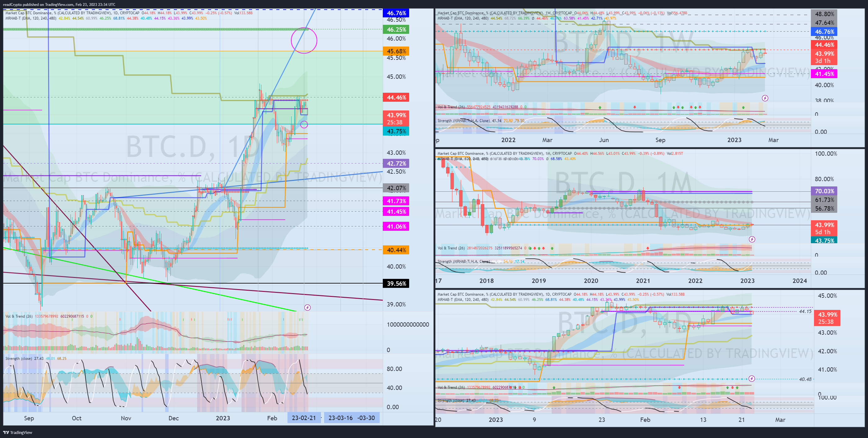Click the 23-03-16 date label on time axis
This screenshot has width=868, height=438.
click(340, 418)
